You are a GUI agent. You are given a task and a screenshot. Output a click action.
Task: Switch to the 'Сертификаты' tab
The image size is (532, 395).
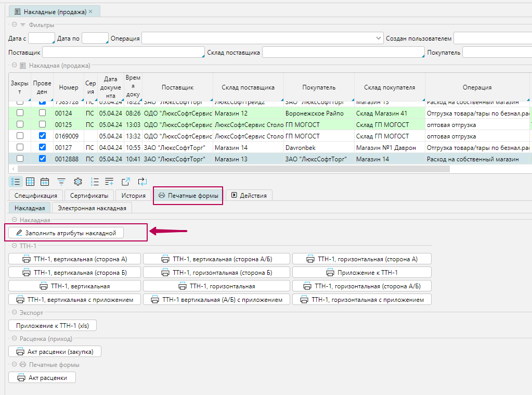tap(89, 196)
